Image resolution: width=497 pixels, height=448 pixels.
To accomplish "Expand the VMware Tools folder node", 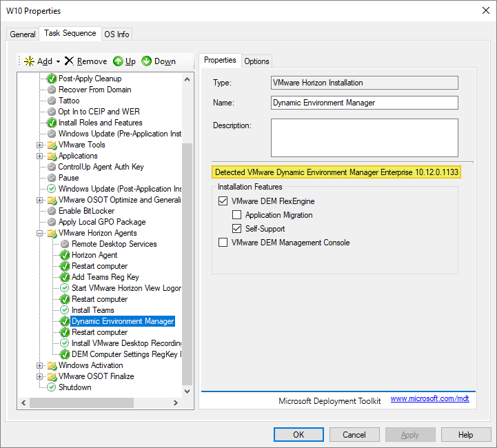I will pyautogui.click(x=40, y=145).
